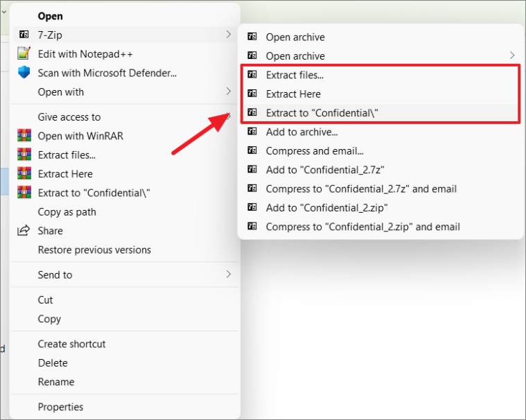Image resolution: width=526 pixels, height=420 pixels.
Task: Click 7-Zip icon beside submenu Extract to "Confidential\"
Action: [x=252, y=112]
